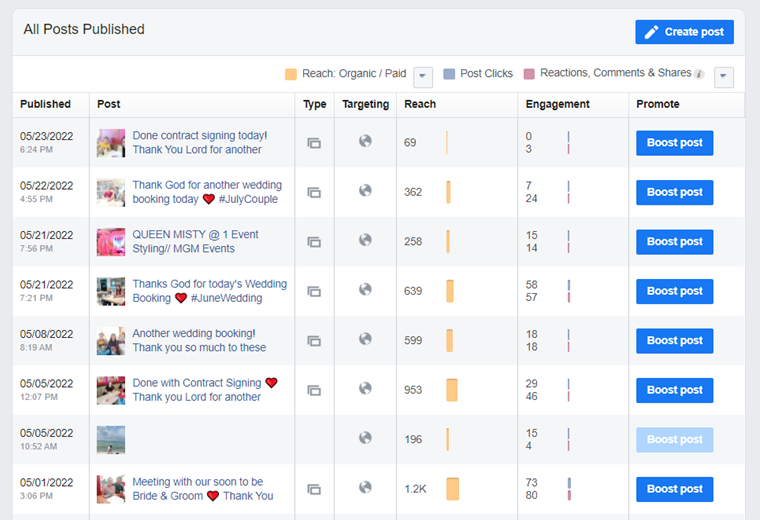Click the globe targeting icon for 05/08/2022 post
Screen dimensions: 760x520
365,339
